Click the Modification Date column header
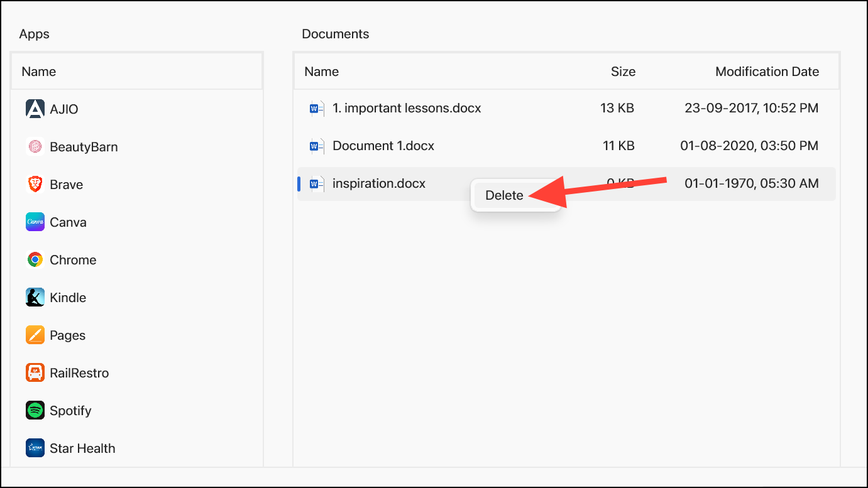The height and width of the screenshot is (488, 868). [x=767, y=71]
